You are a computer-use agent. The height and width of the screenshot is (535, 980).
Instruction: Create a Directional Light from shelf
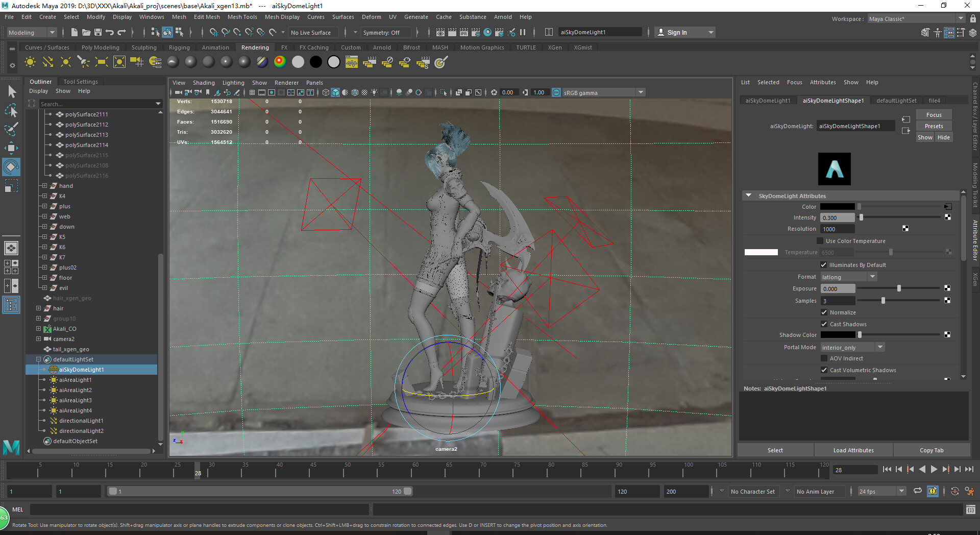point(48,62)
